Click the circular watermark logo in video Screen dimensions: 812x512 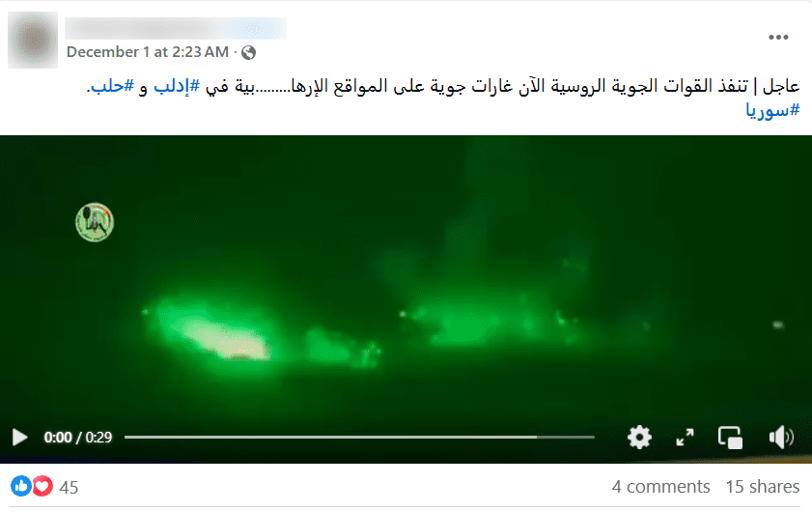pos(95,222)
